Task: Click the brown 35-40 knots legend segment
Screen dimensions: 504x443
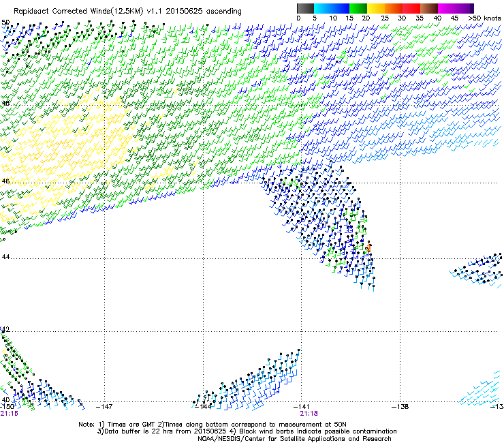Action: [429, 8]
